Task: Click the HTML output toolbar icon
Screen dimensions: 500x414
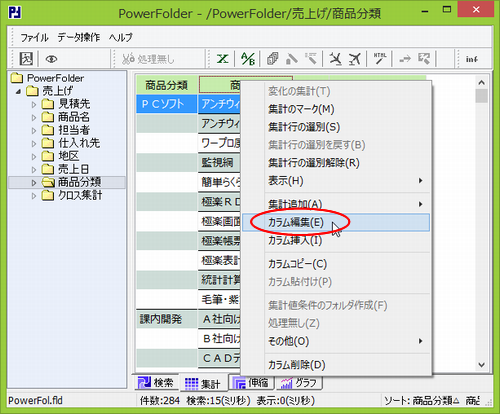Action: pyautogui.click(x=380, y=59)
